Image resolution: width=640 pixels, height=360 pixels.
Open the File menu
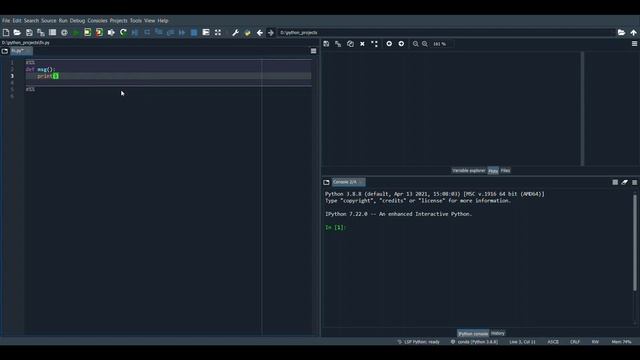[x=6, y=20]
